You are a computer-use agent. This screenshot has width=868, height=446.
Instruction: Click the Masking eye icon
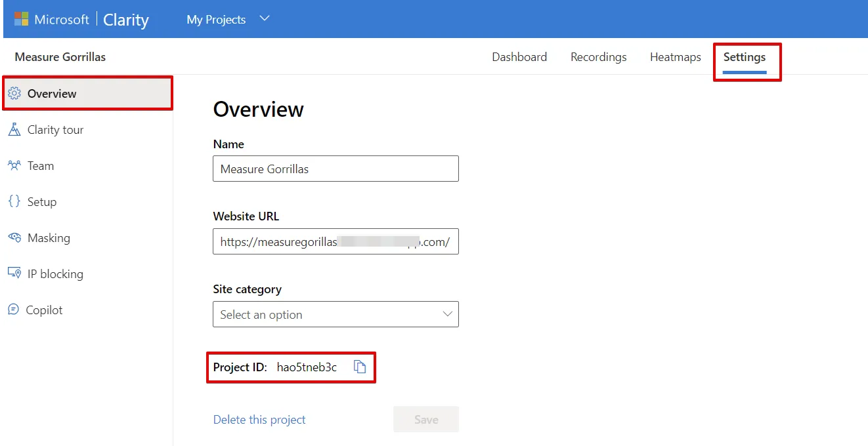pos(14,237)
